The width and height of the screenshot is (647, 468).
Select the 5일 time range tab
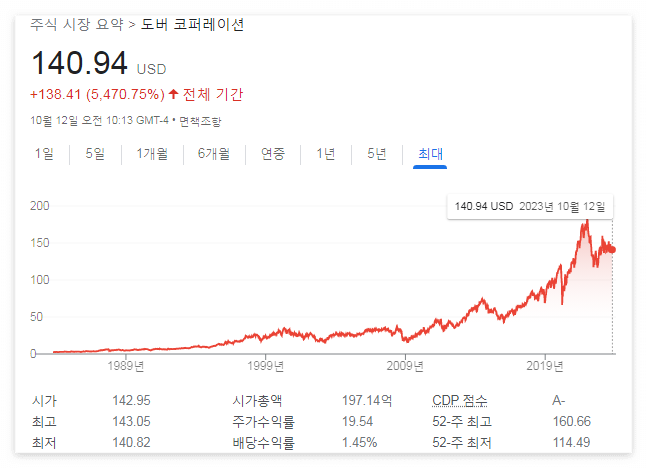click(95, 154)
